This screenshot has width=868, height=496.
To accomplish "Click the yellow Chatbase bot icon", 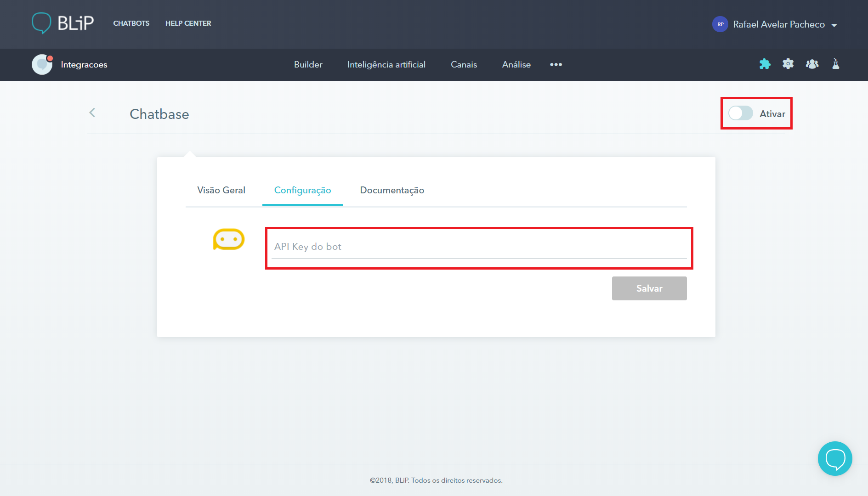I will click(228, 239).
